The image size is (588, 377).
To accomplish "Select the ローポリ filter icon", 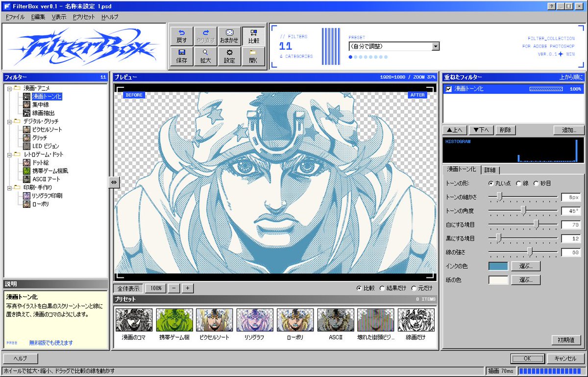I will click(26, 204).
